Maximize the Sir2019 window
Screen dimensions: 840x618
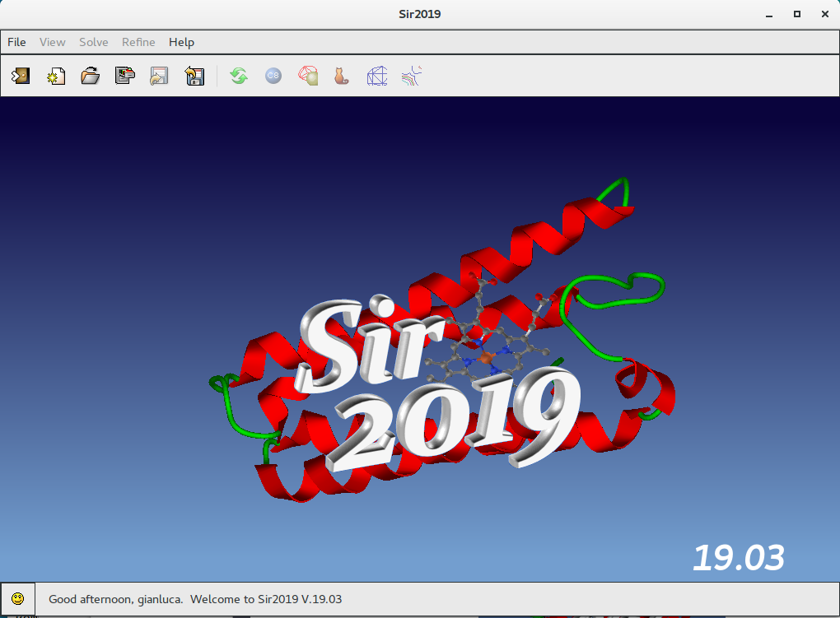point(797,15)
